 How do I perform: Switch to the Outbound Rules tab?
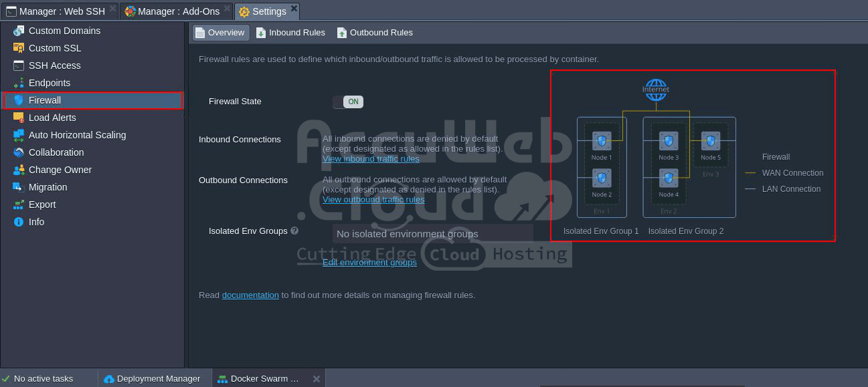[375, 33]
